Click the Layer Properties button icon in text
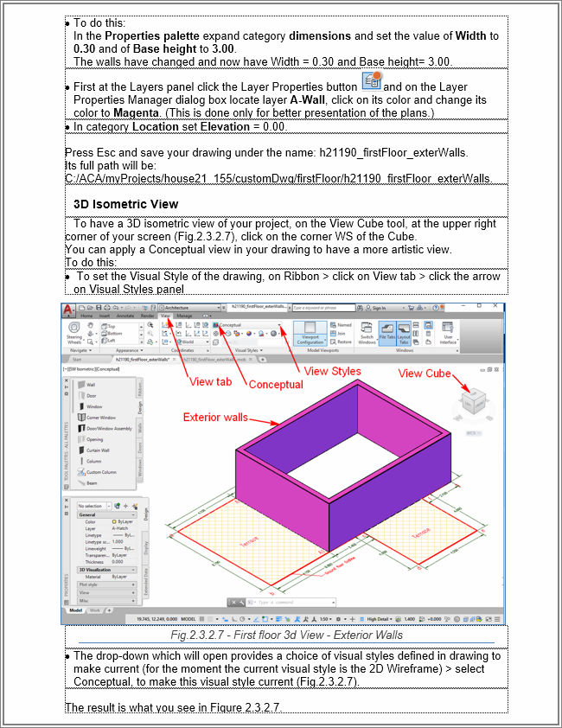 tap(372, 80)
